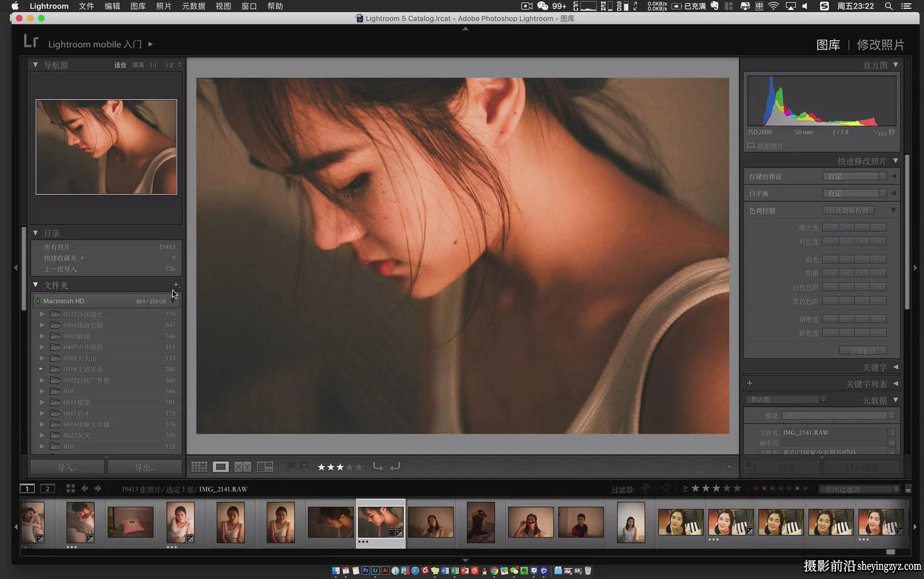Open the XY compare view
The height and width of the screenshot is (579, 924).
(x=243, y=467)
